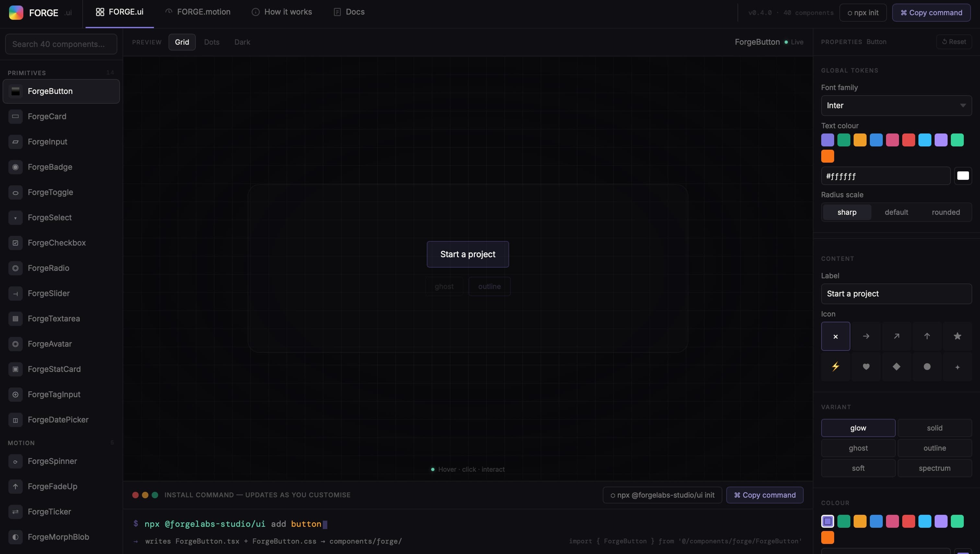Copy command from the install terminal bar
This screenshot has width=980, height=554.
pos(764,495)
